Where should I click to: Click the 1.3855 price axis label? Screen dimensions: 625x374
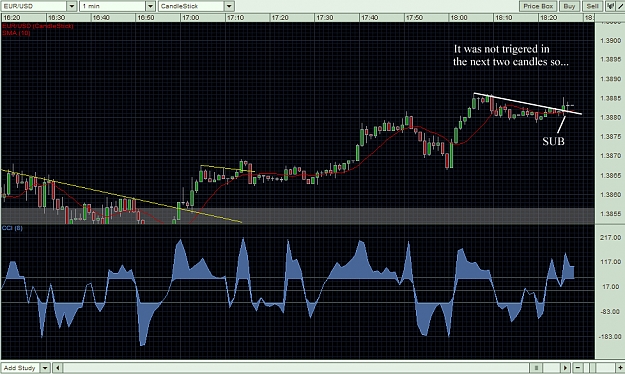610,214
